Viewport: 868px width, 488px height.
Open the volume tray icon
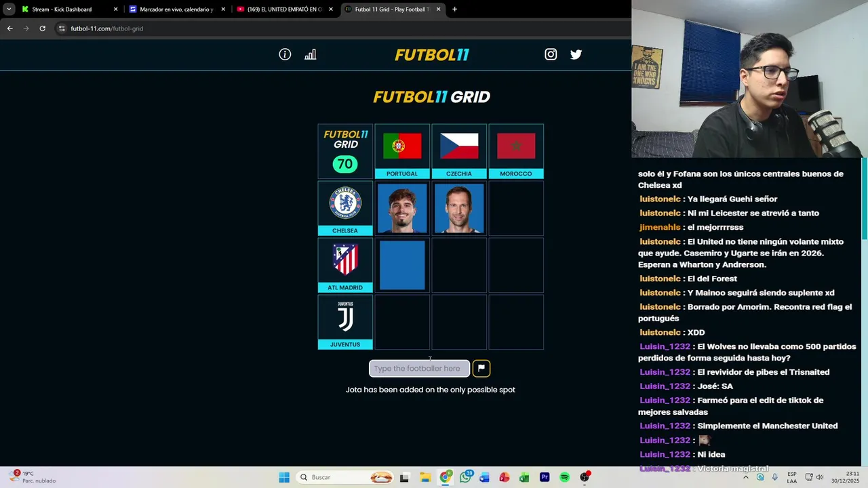pos(819,477)
